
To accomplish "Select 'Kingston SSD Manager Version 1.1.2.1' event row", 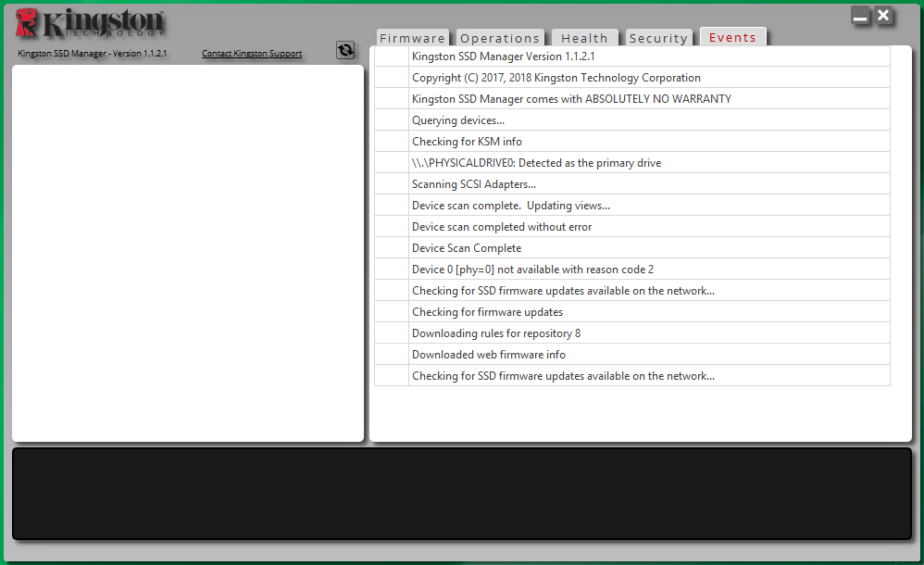I will pos(631,56).
